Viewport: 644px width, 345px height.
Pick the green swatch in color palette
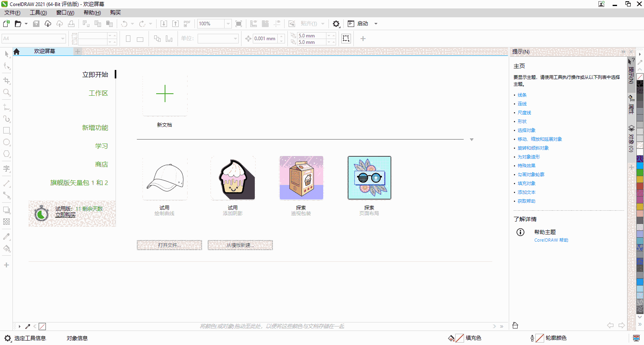pyautogui.click(x=640, y=172)
